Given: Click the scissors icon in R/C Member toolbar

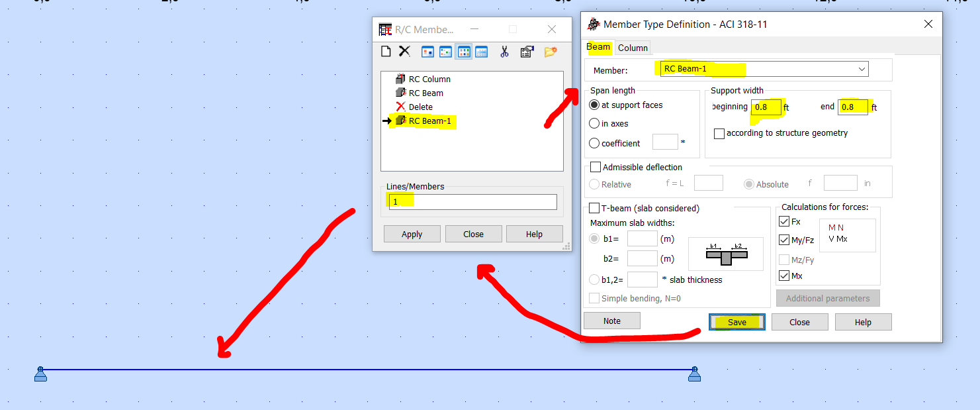Looking at the screenshot, I should pyautogui.click(x=504, y=52).
